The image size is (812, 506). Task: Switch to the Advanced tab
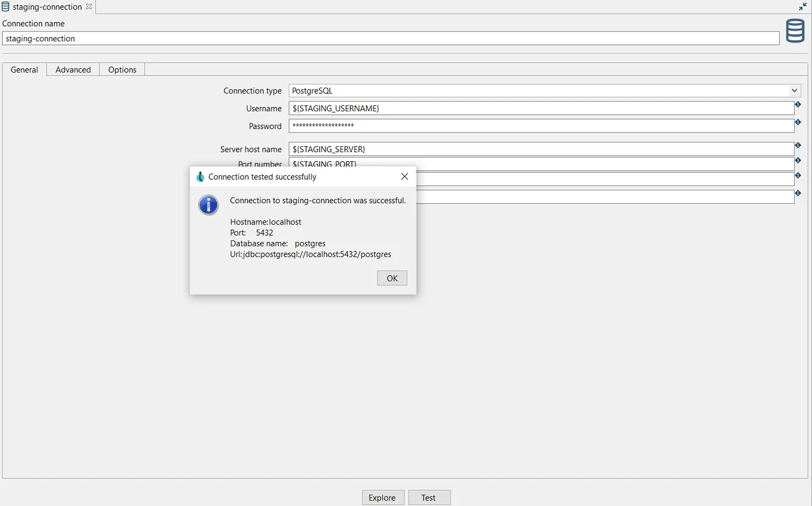(x=72, y=69)
